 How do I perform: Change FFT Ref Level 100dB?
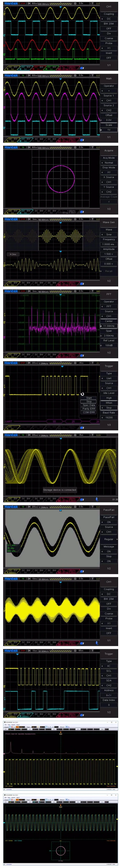tap(109, 345)
